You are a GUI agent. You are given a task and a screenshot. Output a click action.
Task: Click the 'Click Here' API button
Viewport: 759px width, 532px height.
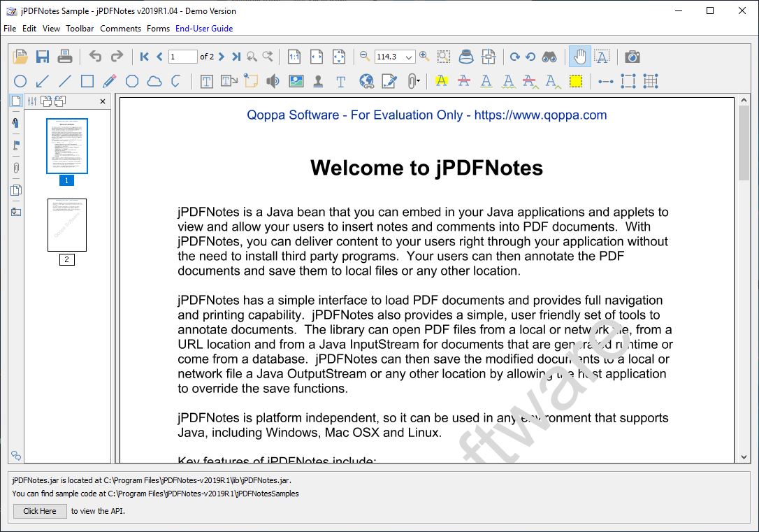click(40, 511)
